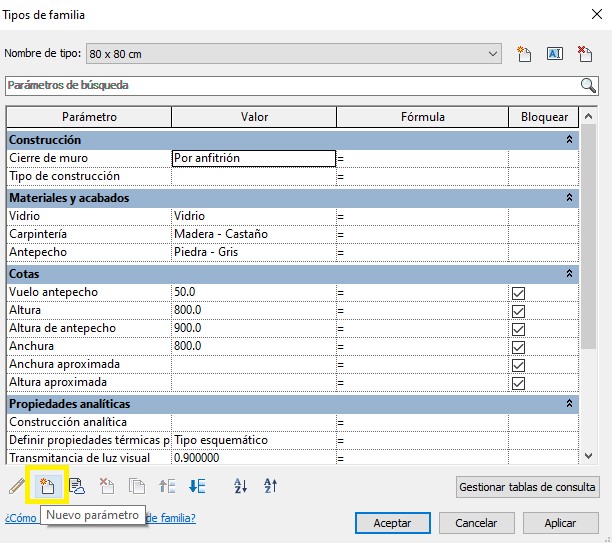Click the Altura value cell
The height and width of the screenshot is (543, 612).
pyautogui.click(x=253, y=311)
